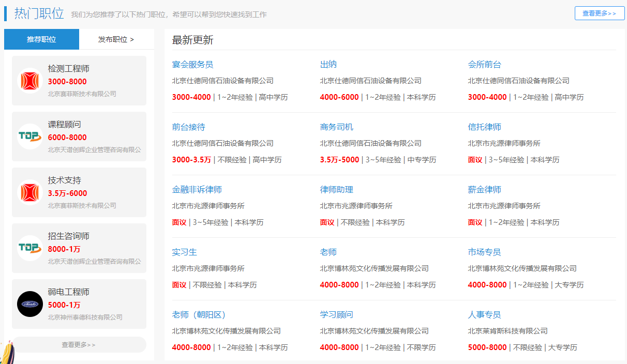Open the 实习生 listing
This screenshot has height=364, width=627.
point(184,252)
